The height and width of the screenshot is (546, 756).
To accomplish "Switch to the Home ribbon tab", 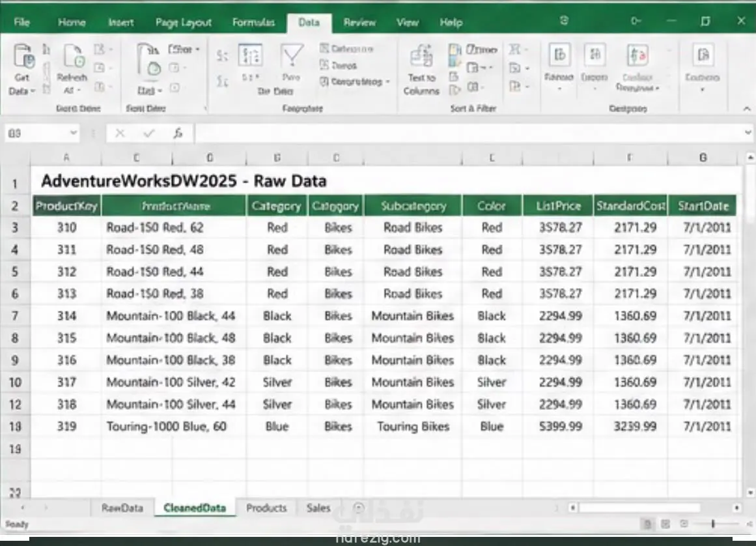I will 72,22.
